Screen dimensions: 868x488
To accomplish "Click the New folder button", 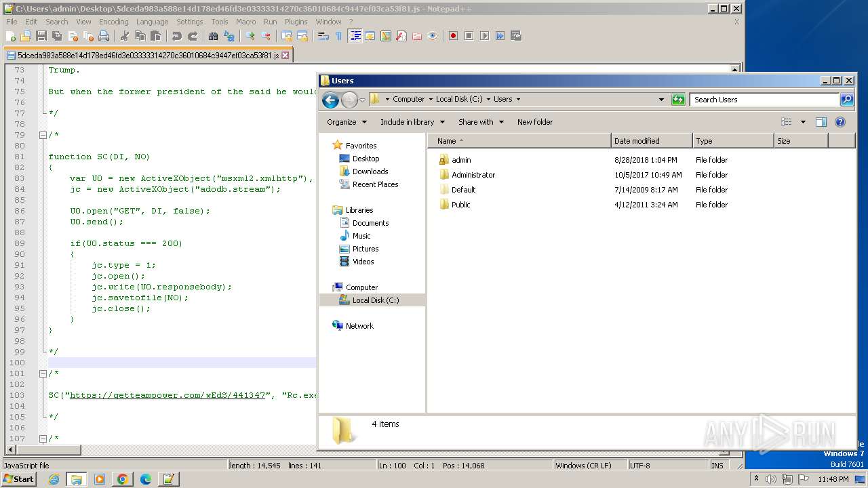I will click(x=535, y=122).
